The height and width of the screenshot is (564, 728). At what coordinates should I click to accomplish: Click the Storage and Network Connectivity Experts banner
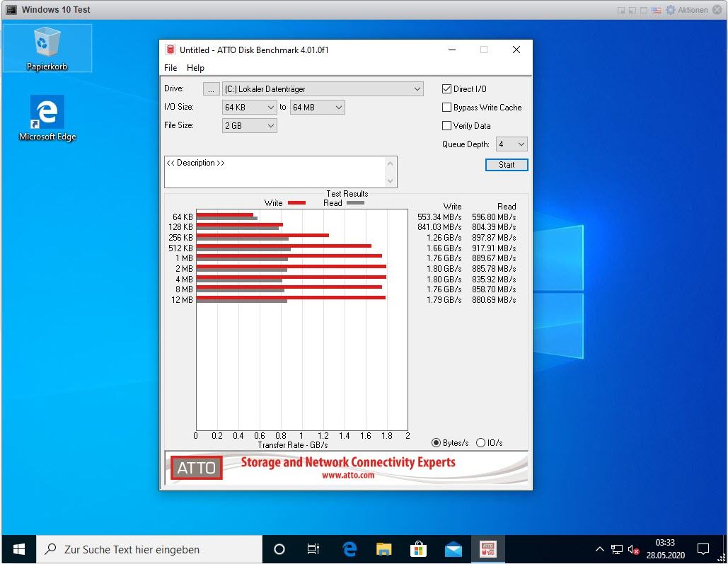point(348,462)
